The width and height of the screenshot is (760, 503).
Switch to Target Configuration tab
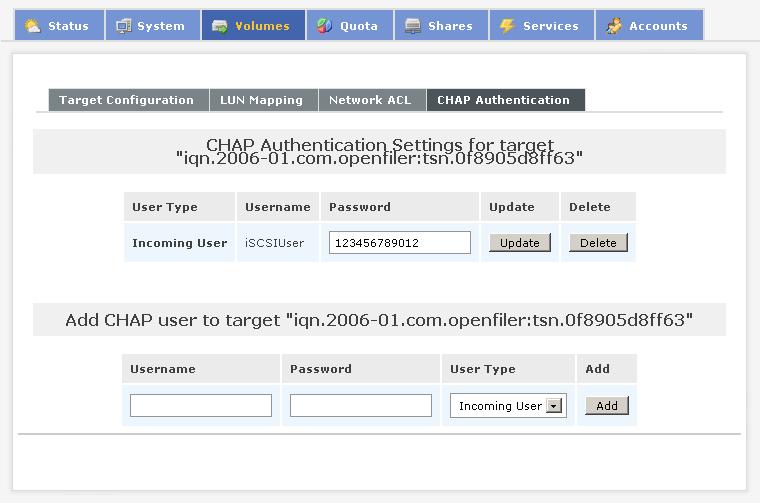126,100
